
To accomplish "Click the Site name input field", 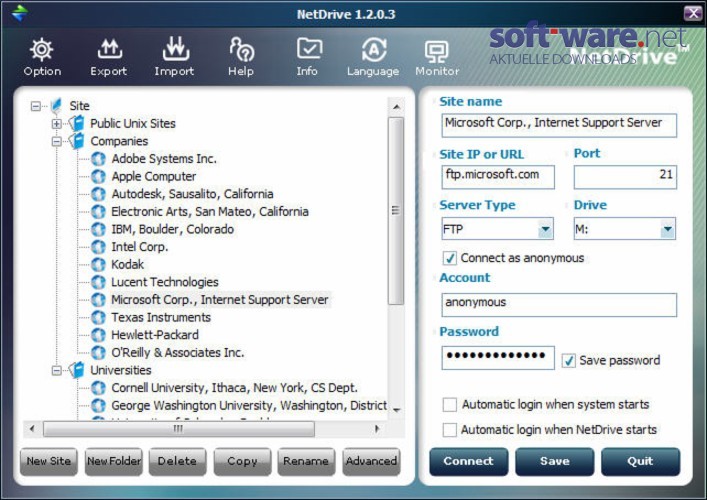I will pos(559,125).
